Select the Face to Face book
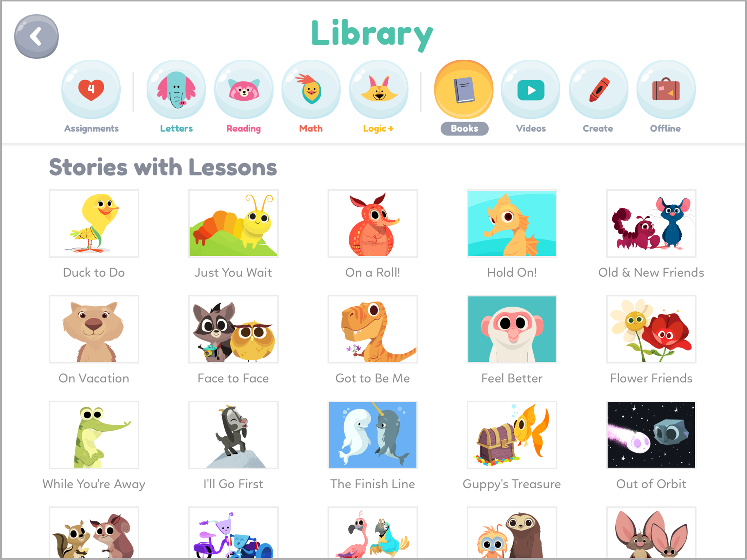The image size is (747, 560). (233, 329)
